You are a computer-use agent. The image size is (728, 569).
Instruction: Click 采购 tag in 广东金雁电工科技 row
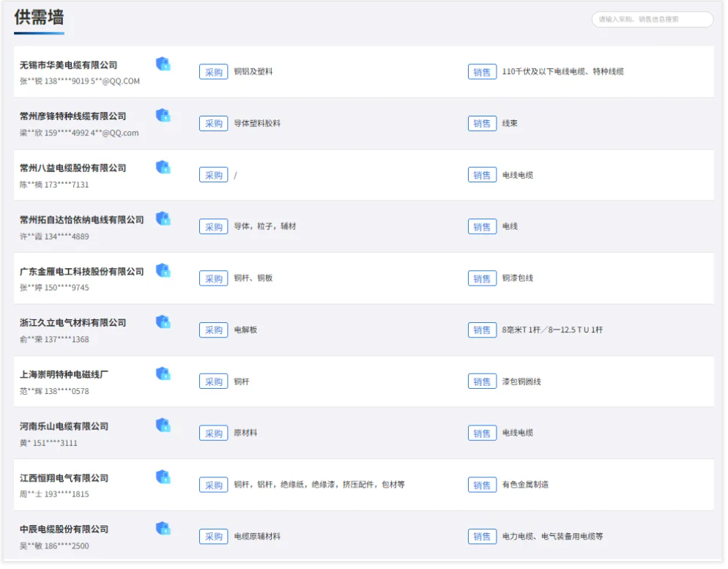click(x=214, y=279)
